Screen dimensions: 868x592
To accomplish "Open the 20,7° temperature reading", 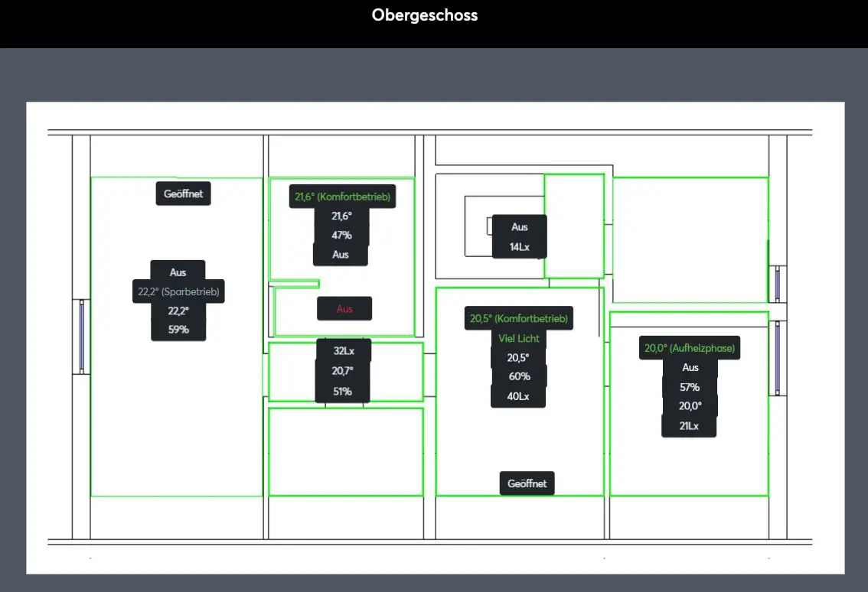I will (342, 371).
